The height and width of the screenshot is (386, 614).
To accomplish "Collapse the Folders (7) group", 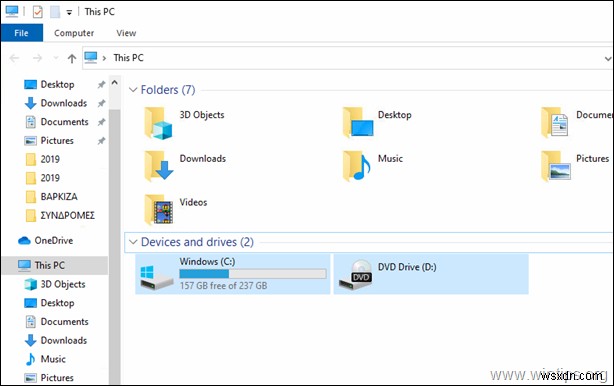I will tap(133, 90).
